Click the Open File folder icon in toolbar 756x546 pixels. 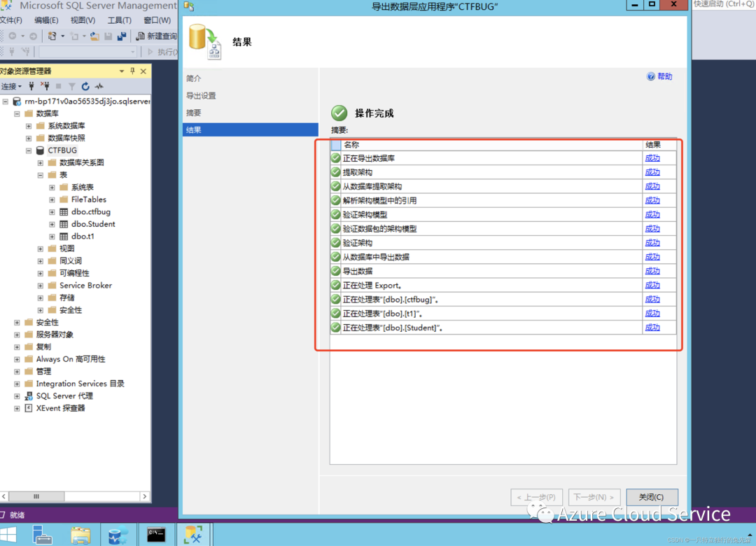pos(95,36)
